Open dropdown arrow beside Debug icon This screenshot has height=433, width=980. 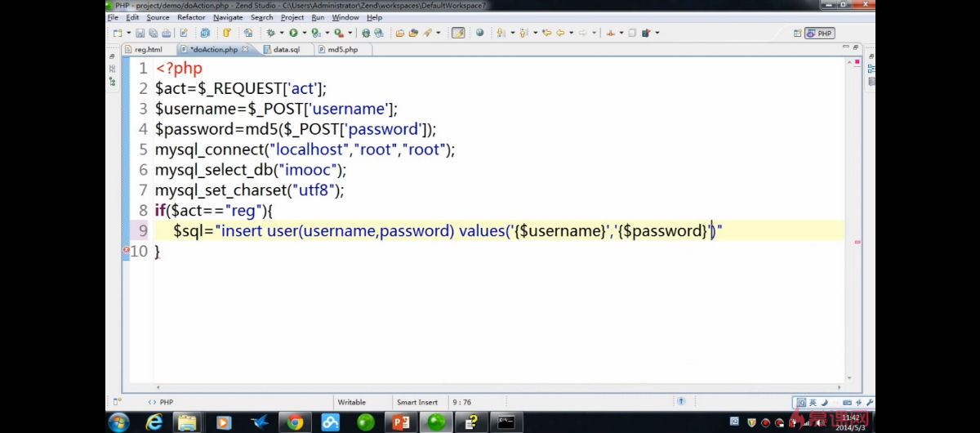[282, 33]
